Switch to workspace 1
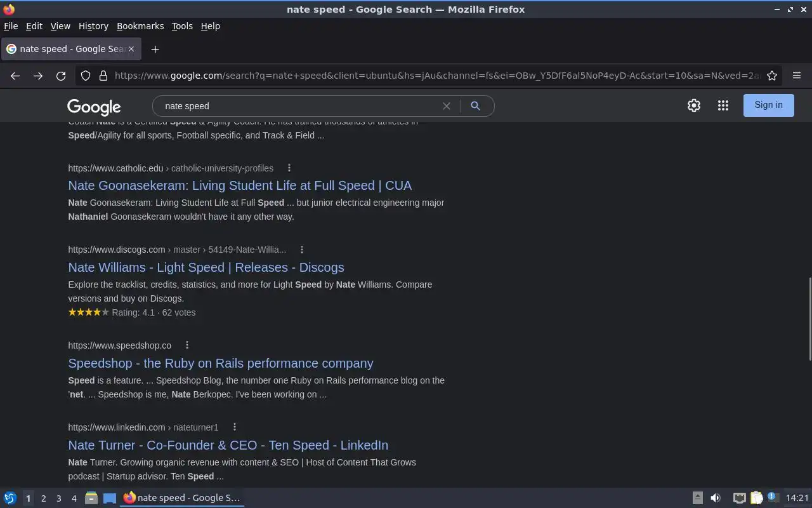 pos(28,498)
